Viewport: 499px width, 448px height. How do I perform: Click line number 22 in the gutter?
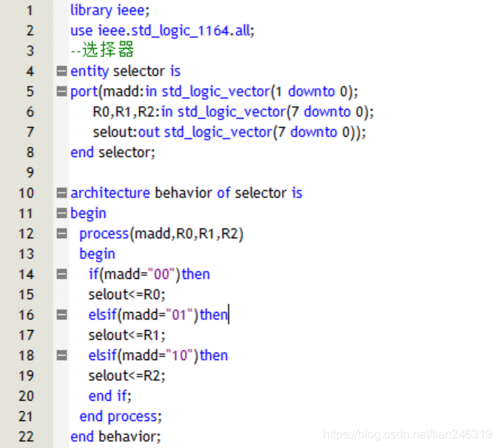[x=26, y=437]
